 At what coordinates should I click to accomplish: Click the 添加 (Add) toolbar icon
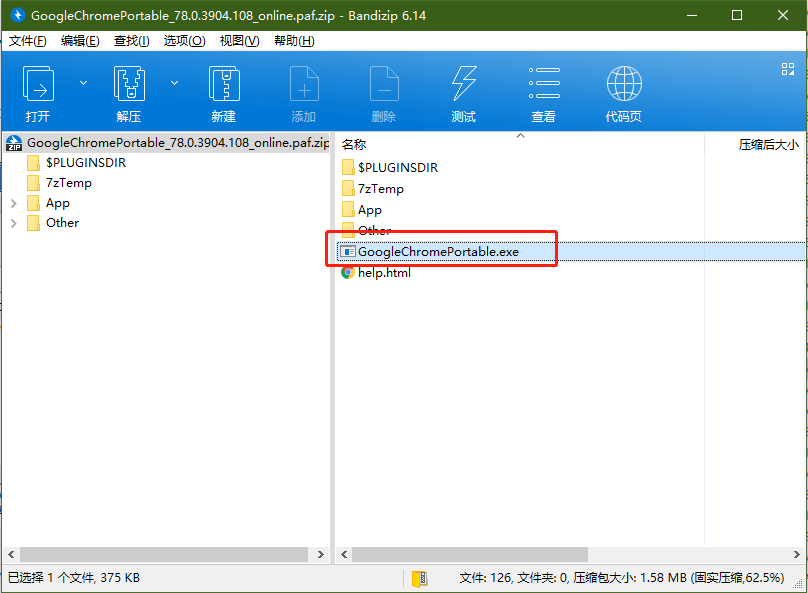(x=304, y=84)
